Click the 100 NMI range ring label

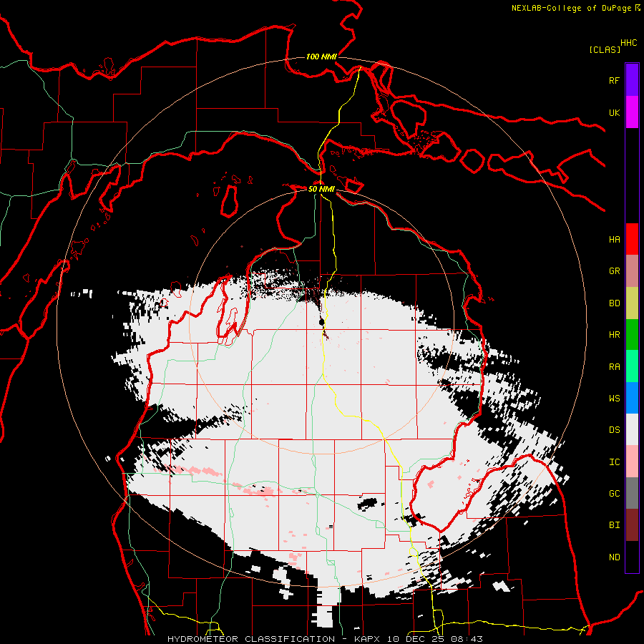coord(321,57)
